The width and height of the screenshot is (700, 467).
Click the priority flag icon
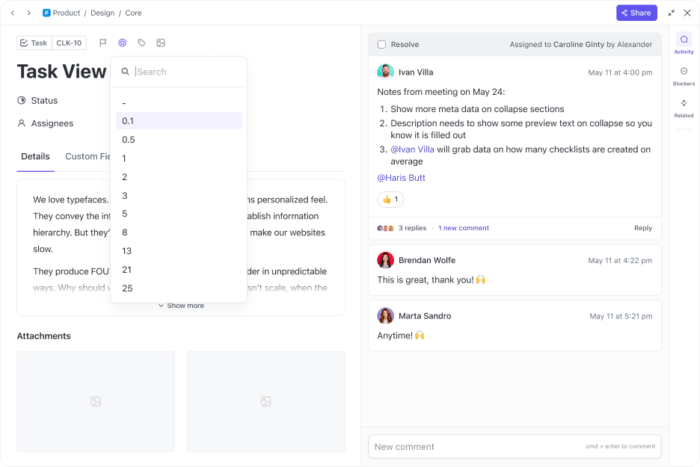pyautogui.click(x=103, y=43)
